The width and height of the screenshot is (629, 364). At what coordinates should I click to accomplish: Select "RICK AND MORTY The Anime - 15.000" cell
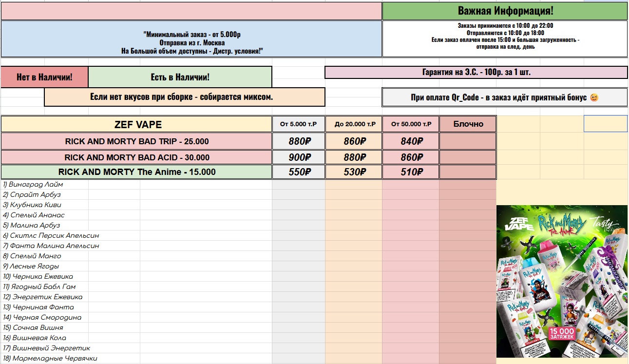click(137, 172)
